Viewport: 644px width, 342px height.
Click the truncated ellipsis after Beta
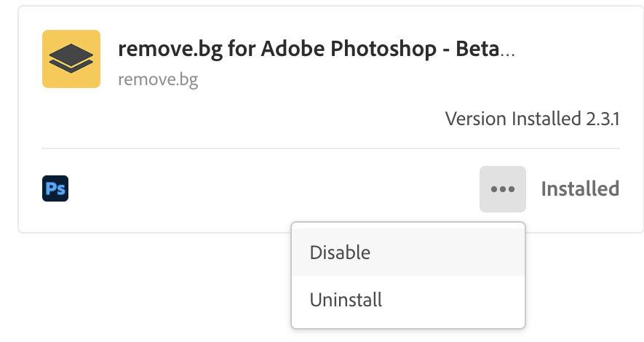coord(509,52)
